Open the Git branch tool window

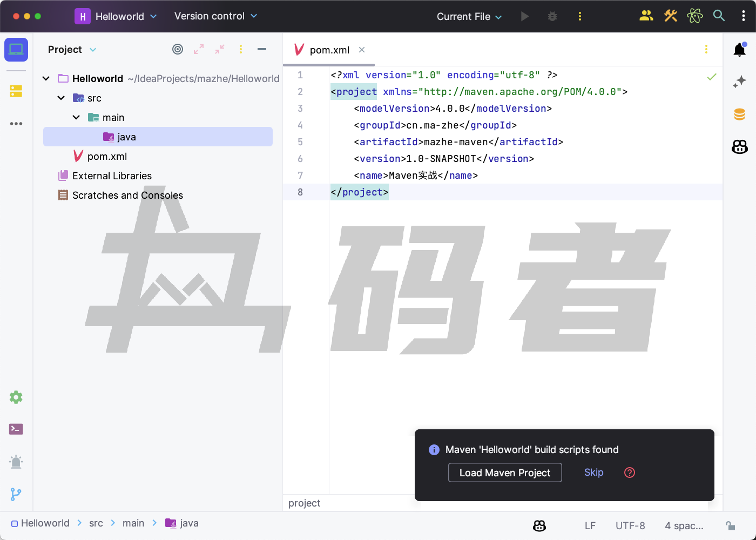(x=16, y=494)
